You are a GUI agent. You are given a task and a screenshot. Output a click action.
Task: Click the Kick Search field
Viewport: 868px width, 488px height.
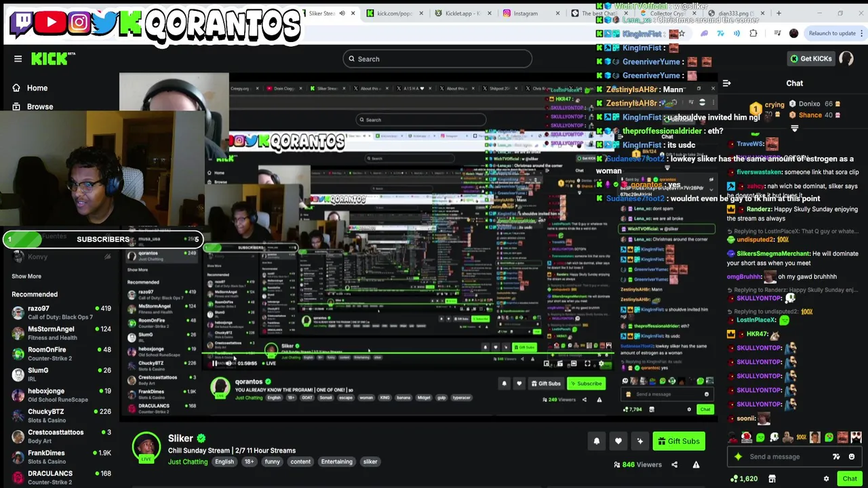point(437,59)
